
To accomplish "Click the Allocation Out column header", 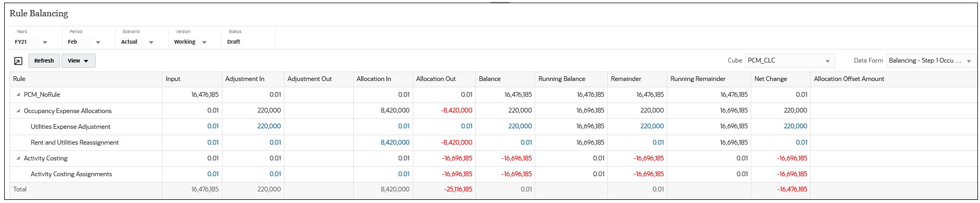I will (444, 79).
